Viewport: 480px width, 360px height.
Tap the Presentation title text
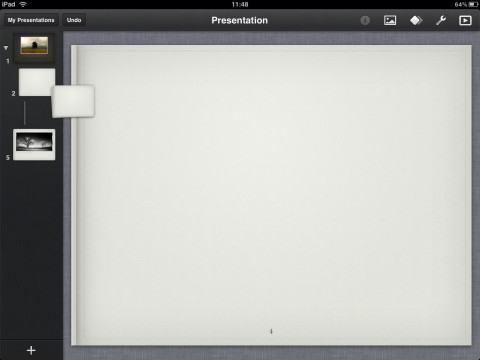click(x=239, y=20)
